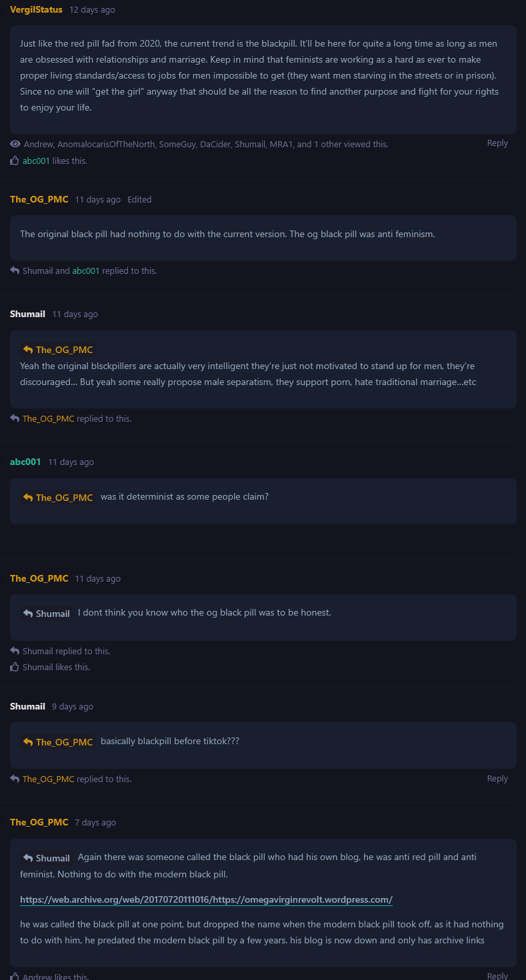Click the reply arrow icon before 'Shumail and abc001 replied'
Screen dimensions: 526x980
point(15,270)
